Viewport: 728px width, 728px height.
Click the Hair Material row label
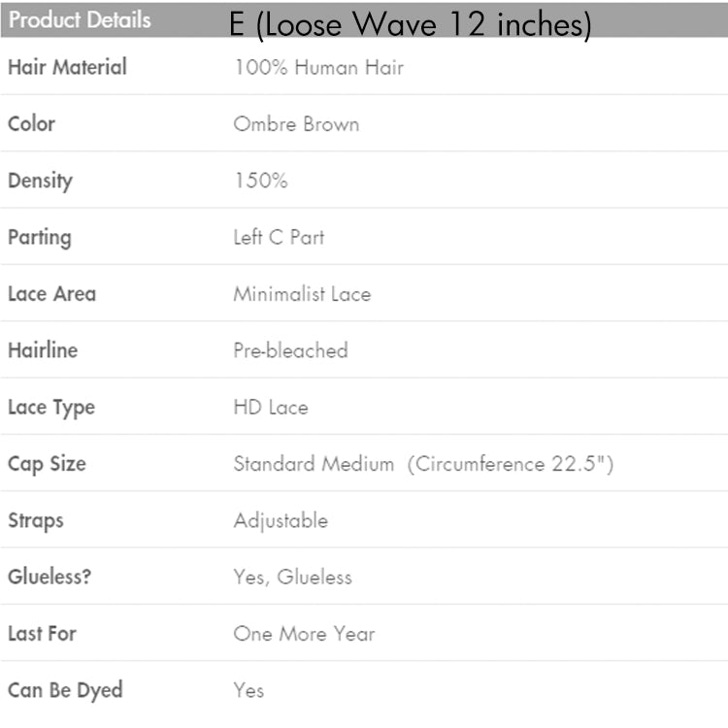pos(67,67)
